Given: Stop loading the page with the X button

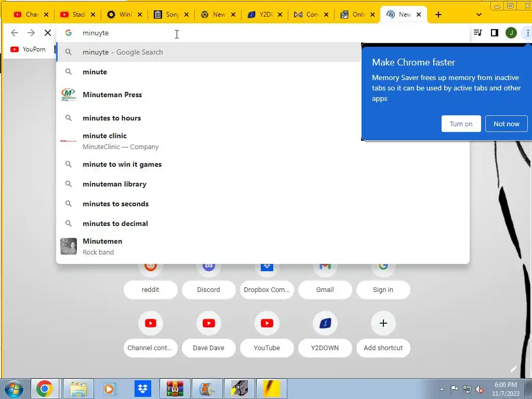Looking at the screenshot, I should coord(48,33).
